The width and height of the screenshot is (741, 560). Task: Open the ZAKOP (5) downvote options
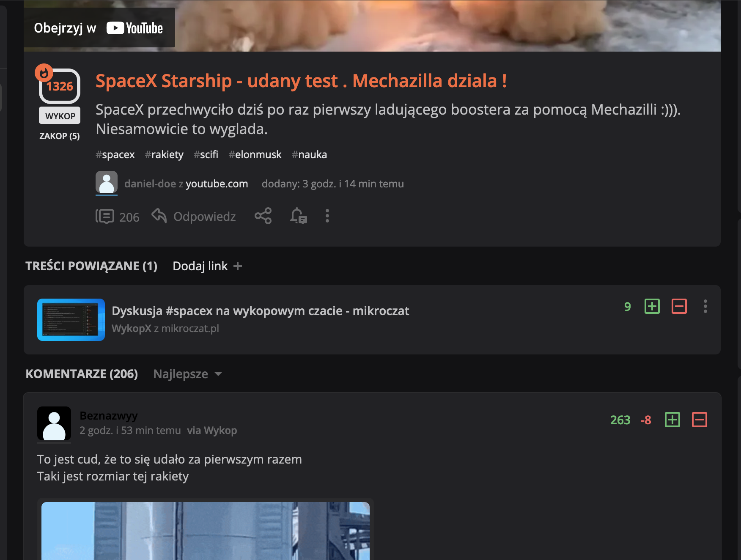click(59, 136)
